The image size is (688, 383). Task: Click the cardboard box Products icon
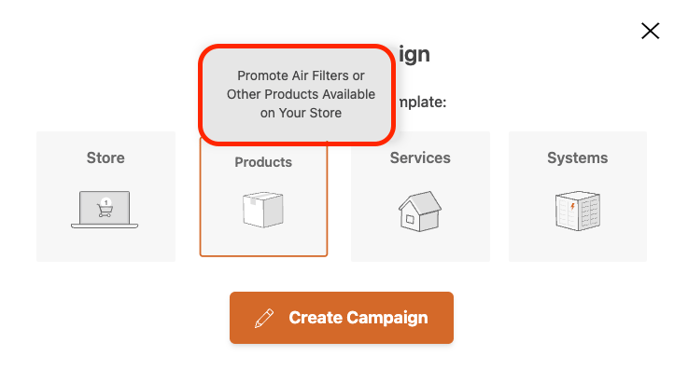point(263,210)
